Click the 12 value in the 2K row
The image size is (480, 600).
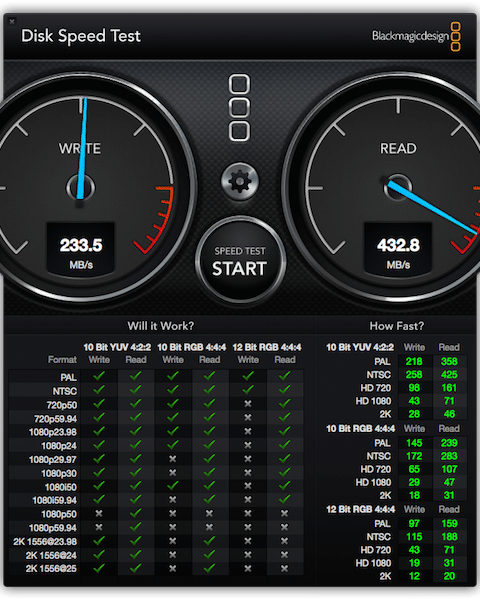(414, 576)
